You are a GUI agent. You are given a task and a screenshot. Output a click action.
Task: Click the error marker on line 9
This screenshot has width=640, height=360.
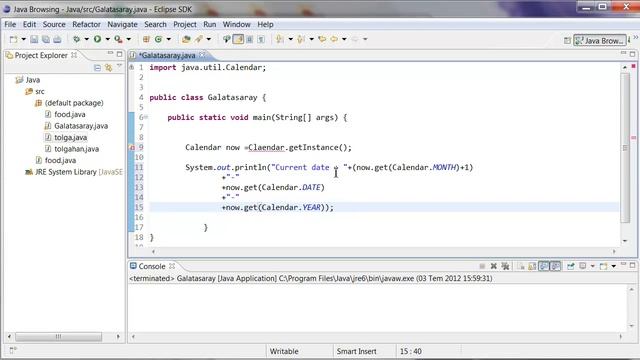[131, 147]
